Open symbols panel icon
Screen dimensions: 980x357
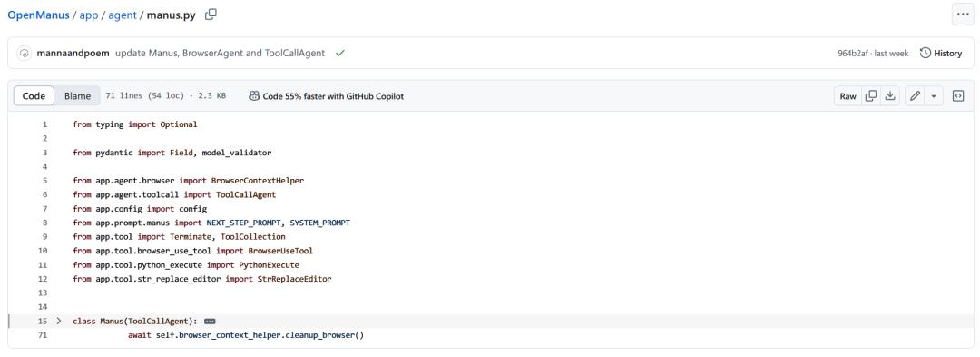(958, 95)
